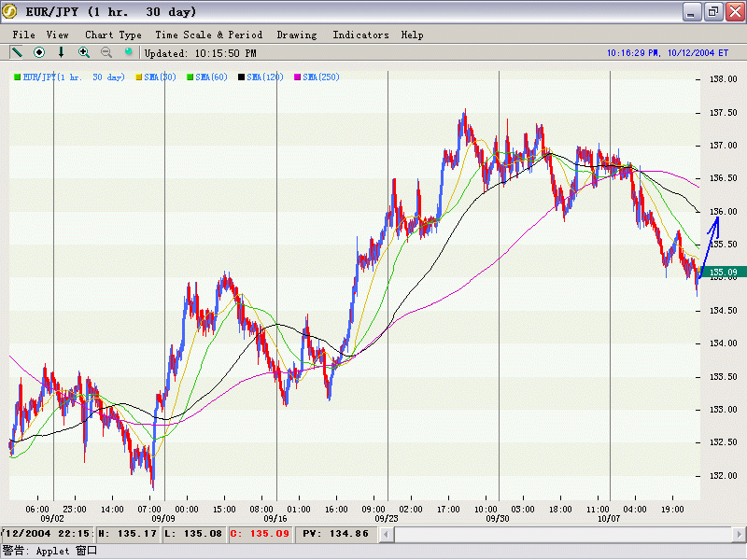Click the green globe refresh icon
747x560 pixels.
pos(129,53)
